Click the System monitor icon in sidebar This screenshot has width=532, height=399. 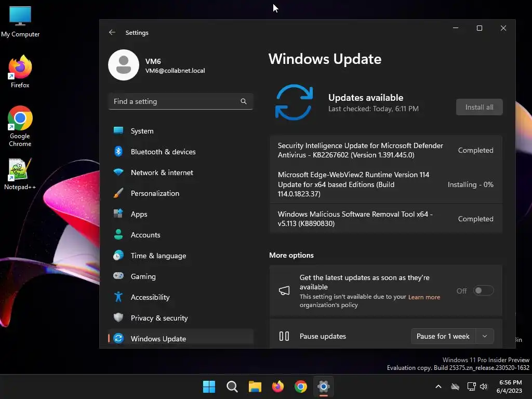point(118,130)
